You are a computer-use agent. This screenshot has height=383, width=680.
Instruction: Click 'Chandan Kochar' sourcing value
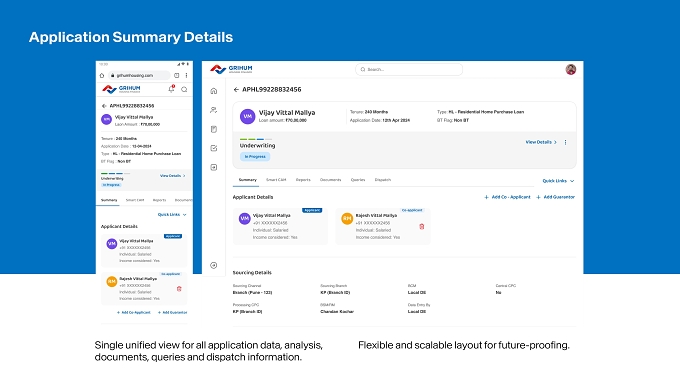tap(337, 312)
